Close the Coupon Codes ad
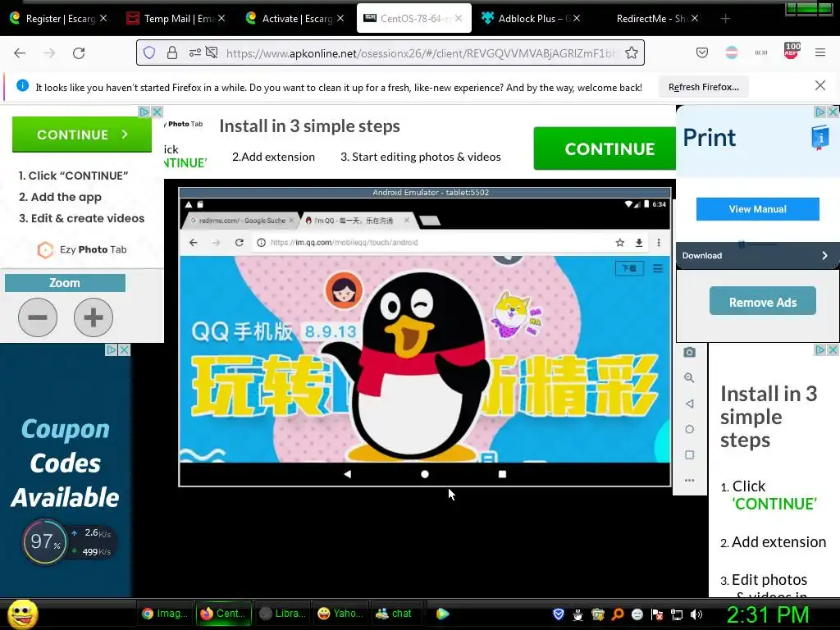 pos(125,349)
